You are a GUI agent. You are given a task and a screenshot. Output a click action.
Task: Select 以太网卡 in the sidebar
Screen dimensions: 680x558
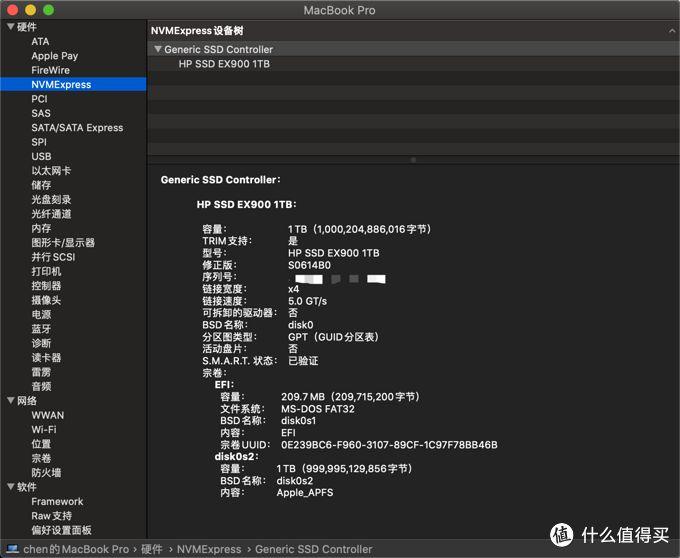(x=51, y=170)
